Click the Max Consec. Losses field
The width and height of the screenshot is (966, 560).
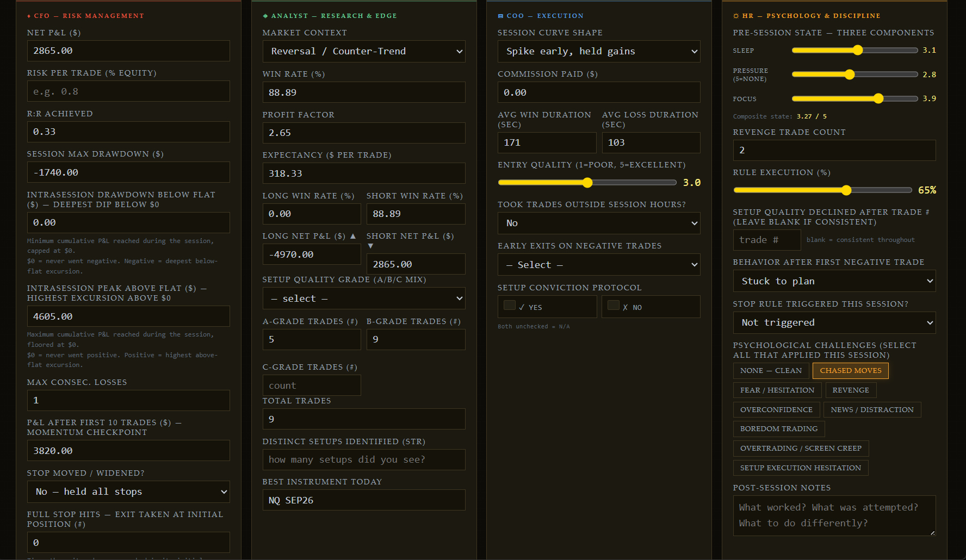(x=128, y=400)
